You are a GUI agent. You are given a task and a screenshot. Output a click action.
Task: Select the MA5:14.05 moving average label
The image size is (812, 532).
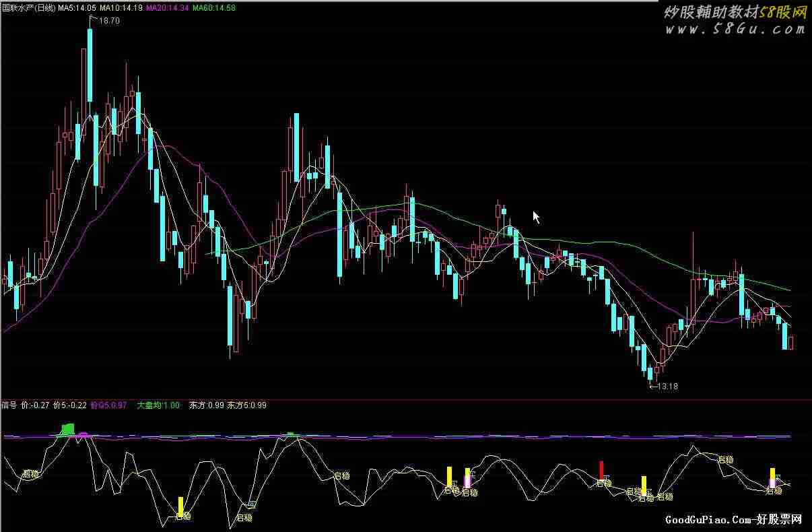pos(77,7)
